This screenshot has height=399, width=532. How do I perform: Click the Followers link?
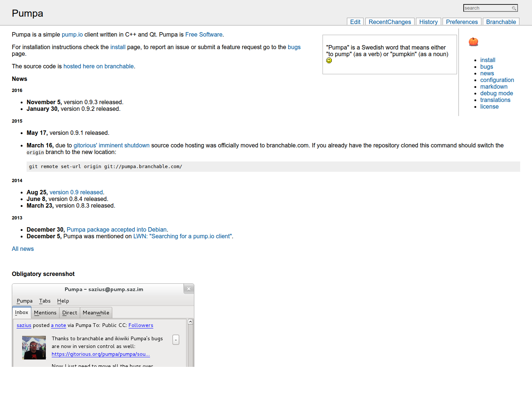(141, 325)
